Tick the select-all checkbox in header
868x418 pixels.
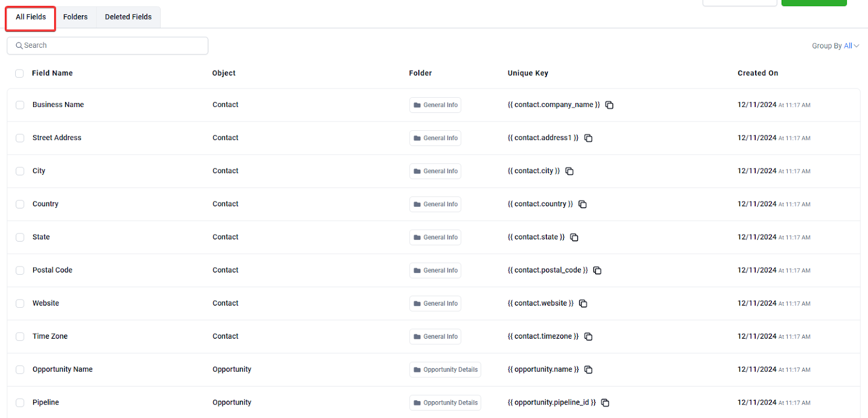(x=20, y=73)
